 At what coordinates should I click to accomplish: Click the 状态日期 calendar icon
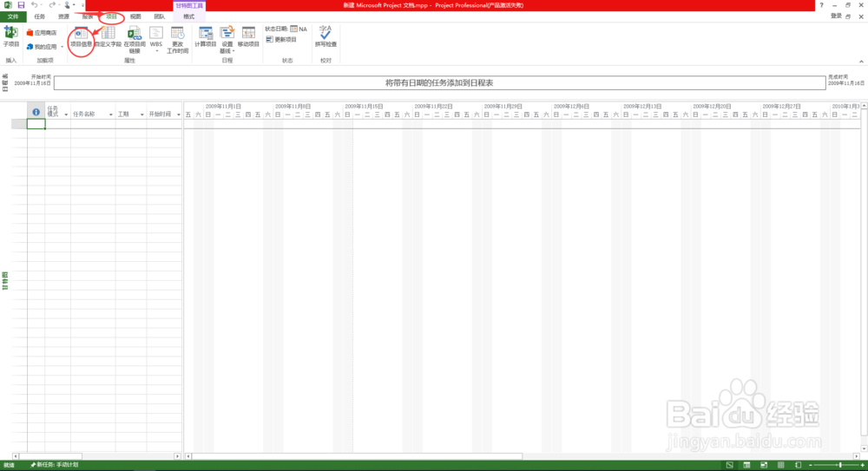pos(294,29)
